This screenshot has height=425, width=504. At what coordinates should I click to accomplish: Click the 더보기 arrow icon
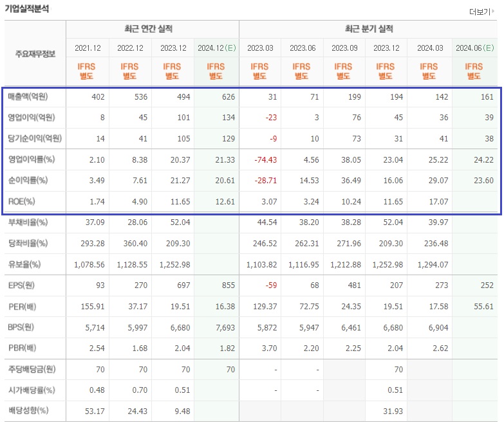(493, 12)
